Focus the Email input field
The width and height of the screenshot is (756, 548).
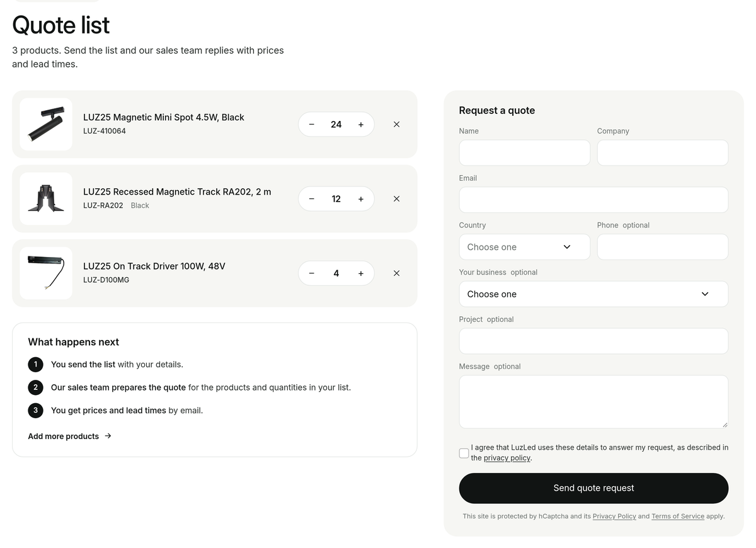click(x=593, y=200)
